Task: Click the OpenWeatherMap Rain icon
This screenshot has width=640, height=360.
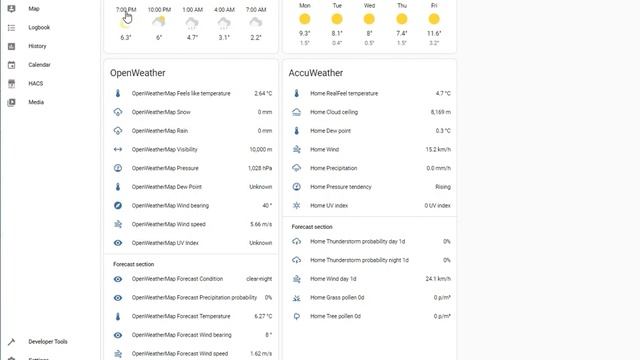Action: pyautogui.click(x=118, y=131)
